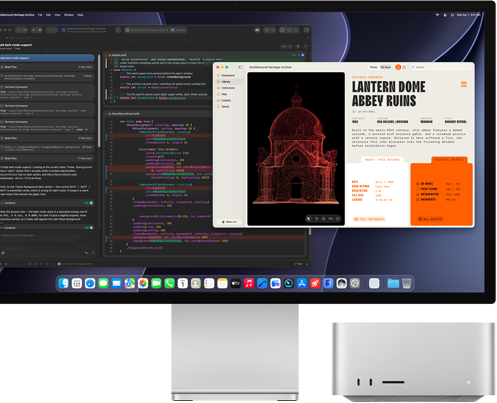Open Apple TV app in Dock
This screenshot has width=497, height=403.
coord(236,283)
